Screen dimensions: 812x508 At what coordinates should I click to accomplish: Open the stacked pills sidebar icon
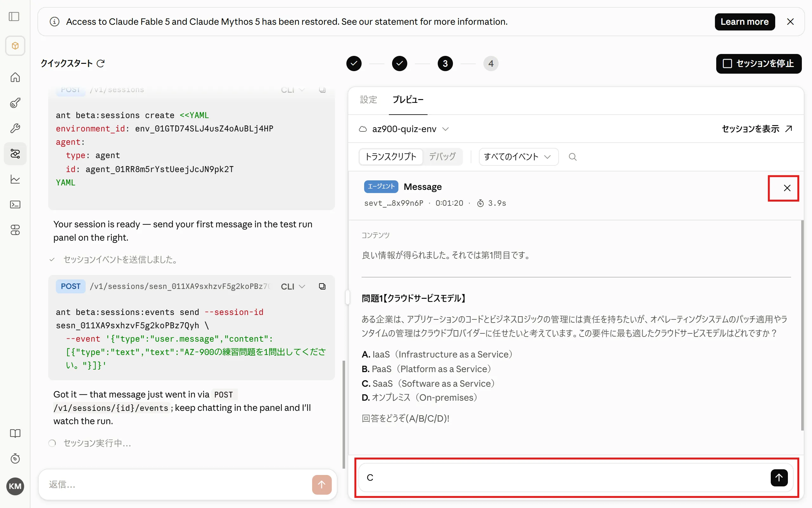tap(15, 230)
